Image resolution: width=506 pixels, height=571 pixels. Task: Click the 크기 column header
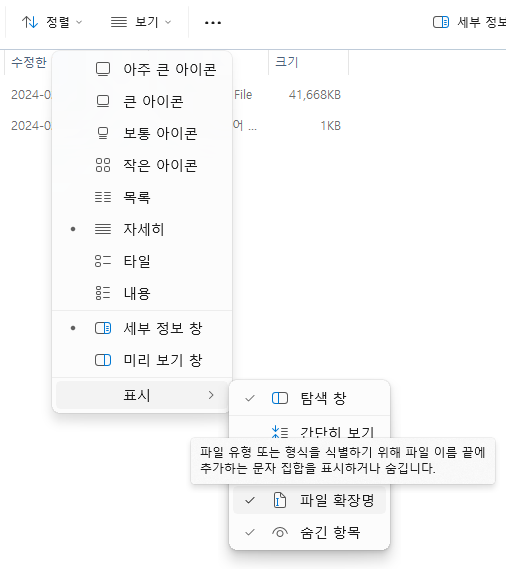308,62
